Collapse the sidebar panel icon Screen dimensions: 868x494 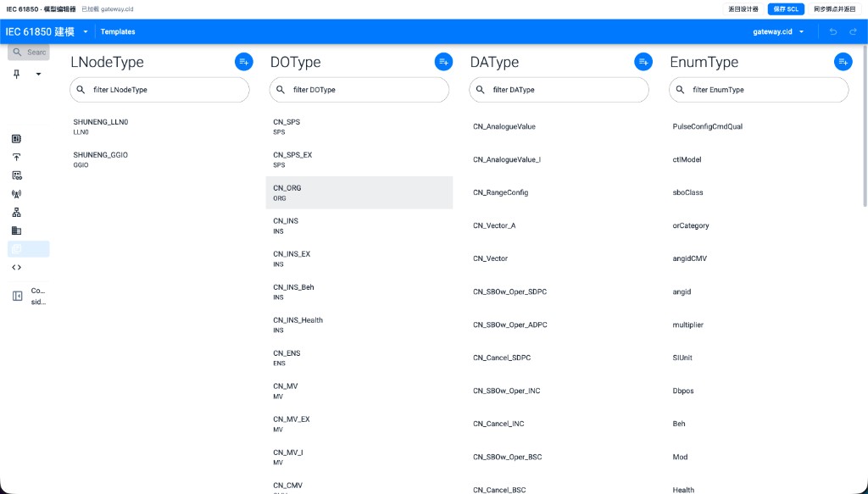(17, 296)
